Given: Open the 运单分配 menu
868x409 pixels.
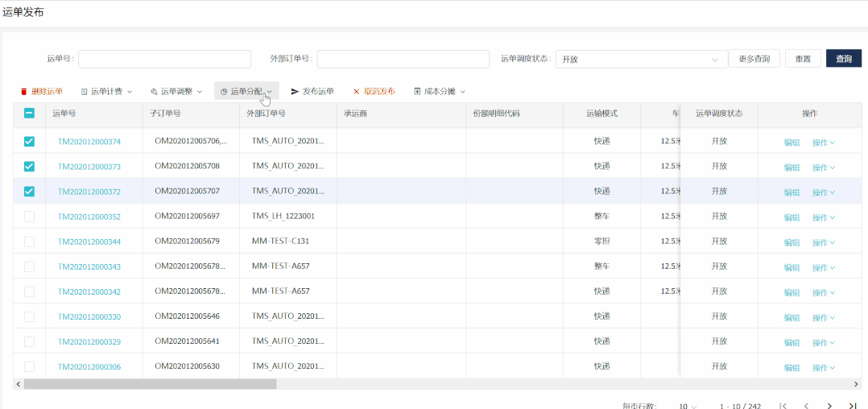Looking at the screenshot, I should 246,92.
